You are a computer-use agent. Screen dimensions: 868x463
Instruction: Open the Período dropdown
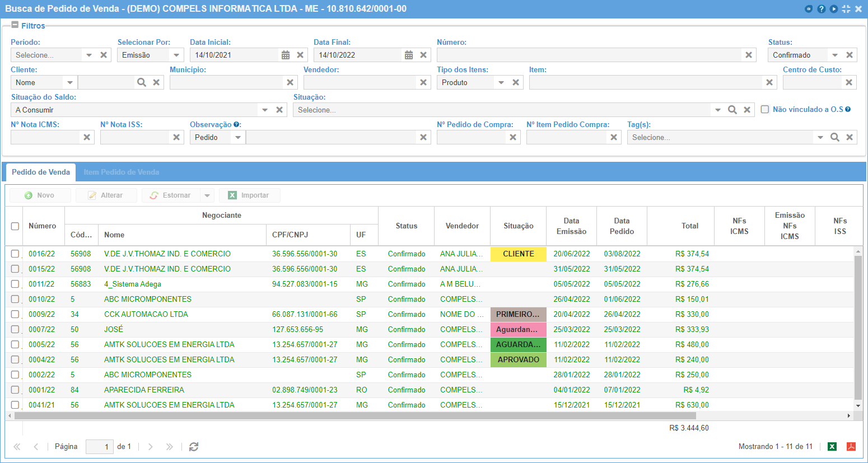tap(89, 55)
